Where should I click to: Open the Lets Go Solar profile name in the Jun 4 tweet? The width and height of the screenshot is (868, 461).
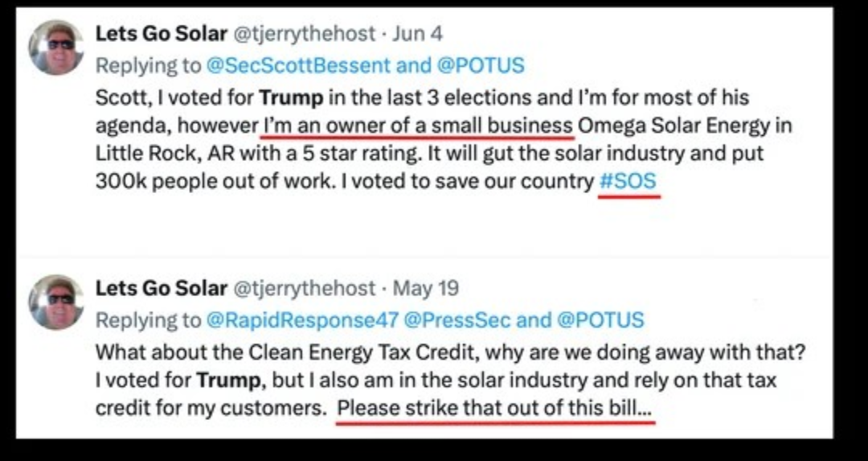(161, 34)
